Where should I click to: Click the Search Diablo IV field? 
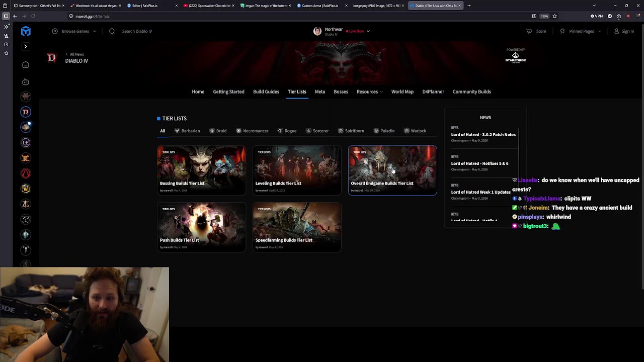(137, 31)
